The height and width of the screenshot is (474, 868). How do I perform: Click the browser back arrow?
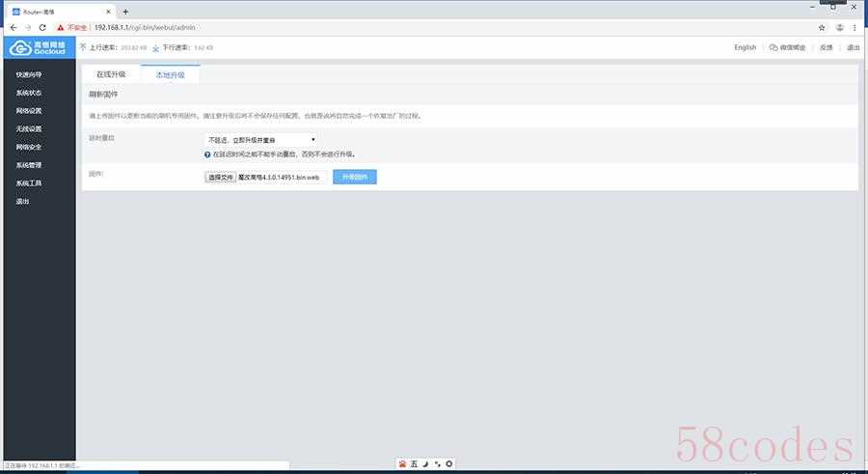[13, 27]
